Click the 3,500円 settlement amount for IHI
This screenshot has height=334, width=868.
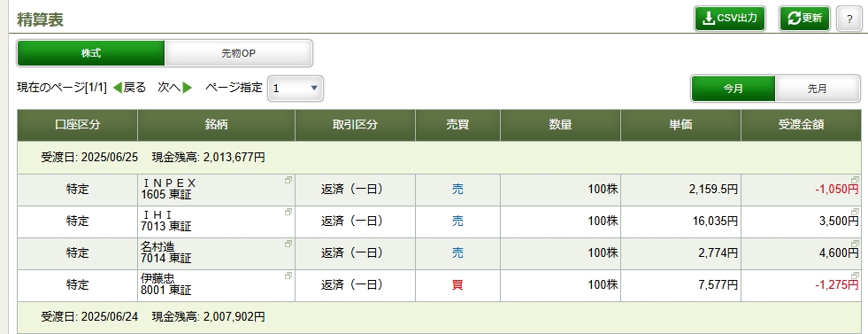click(x=839, y=221)
